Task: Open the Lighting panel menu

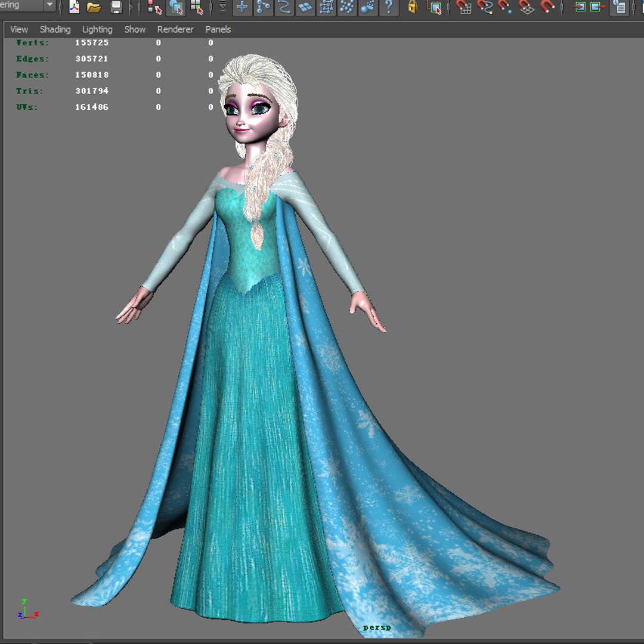Action: coord(97,29)
